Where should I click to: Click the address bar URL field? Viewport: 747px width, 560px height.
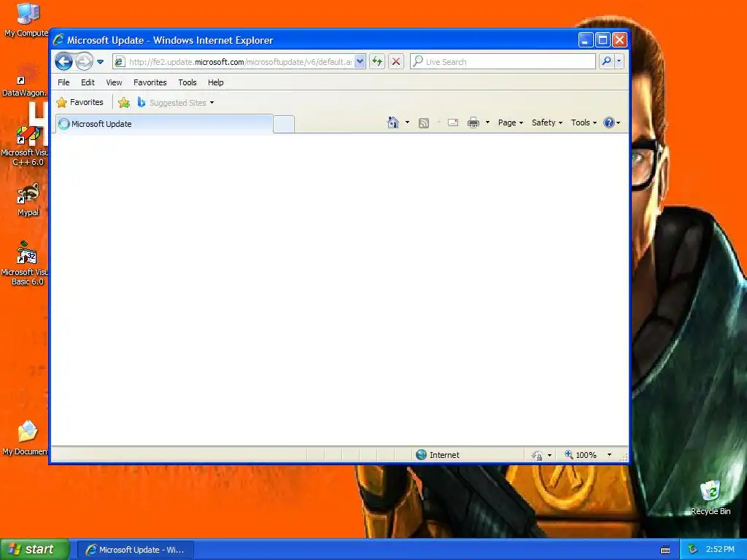(x=234, y=62)
